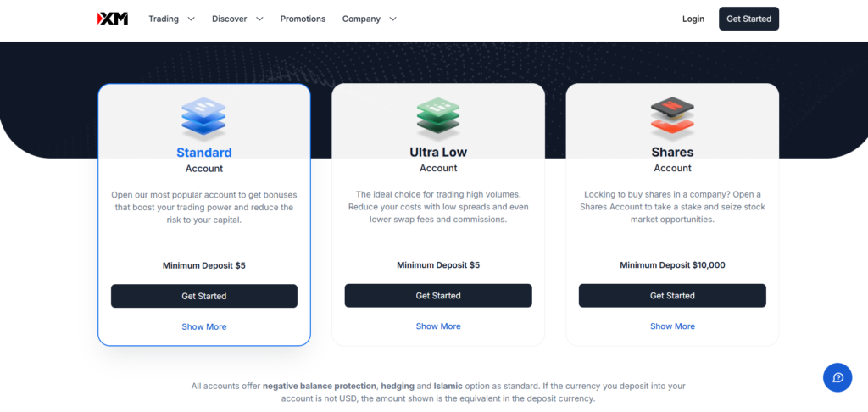
Task: Select the Ultra Low account heading
Action: [438, 153]
